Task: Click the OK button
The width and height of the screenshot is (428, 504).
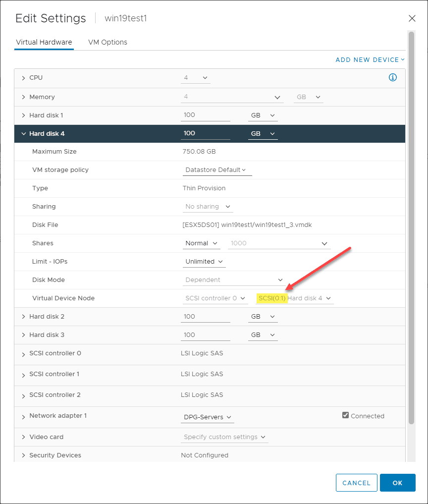Action: coord(397,483)
